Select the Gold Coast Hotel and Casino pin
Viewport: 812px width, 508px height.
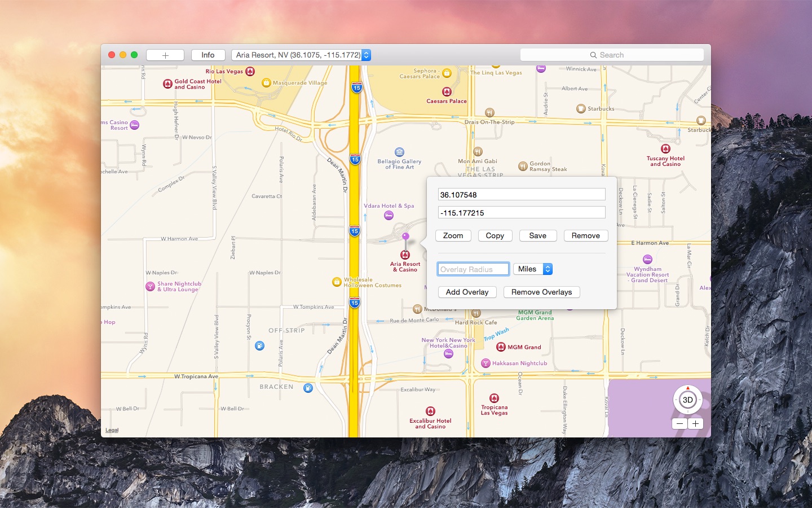click(167, 84)
